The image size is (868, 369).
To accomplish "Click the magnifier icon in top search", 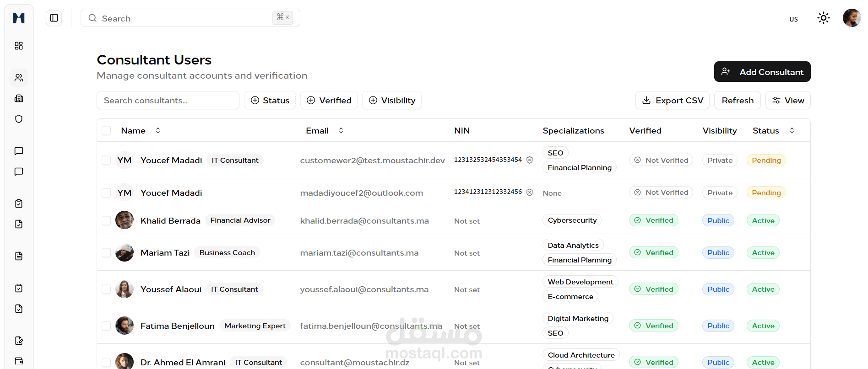I will click(x=92, y=18).
